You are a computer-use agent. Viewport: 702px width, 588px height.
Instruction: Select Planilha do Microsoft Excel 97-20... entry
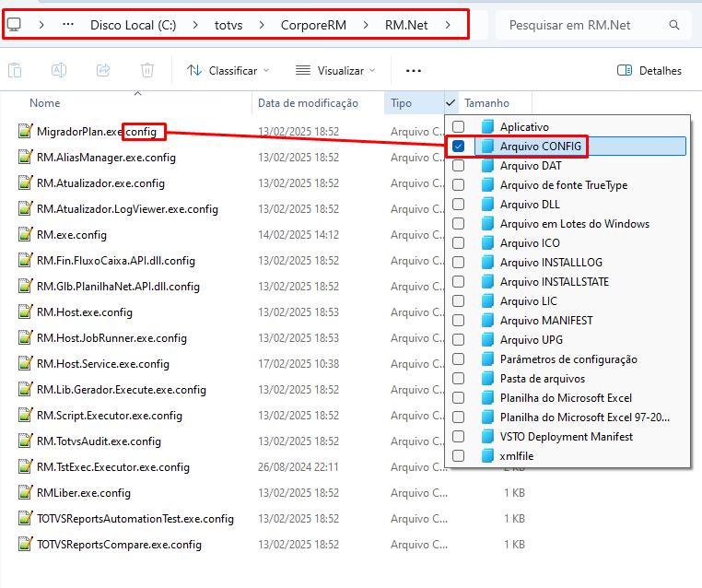tap(584, 417)
